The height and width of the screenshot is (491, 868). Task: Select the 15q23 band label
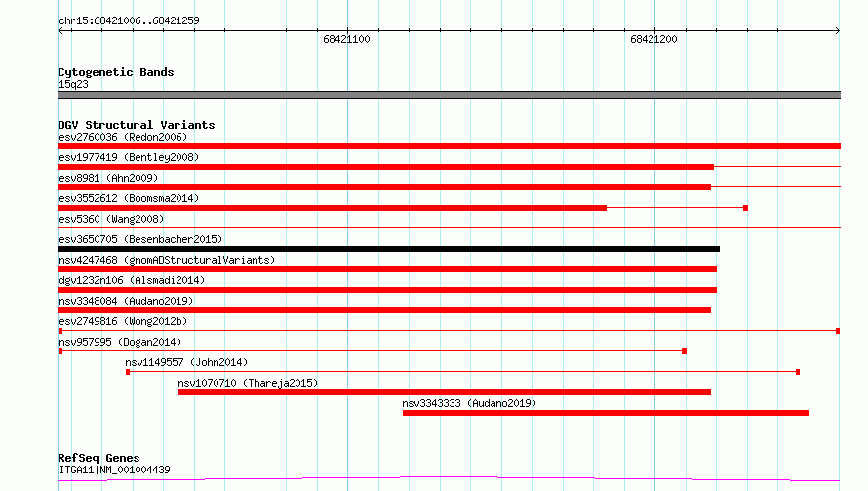point(73,84)
